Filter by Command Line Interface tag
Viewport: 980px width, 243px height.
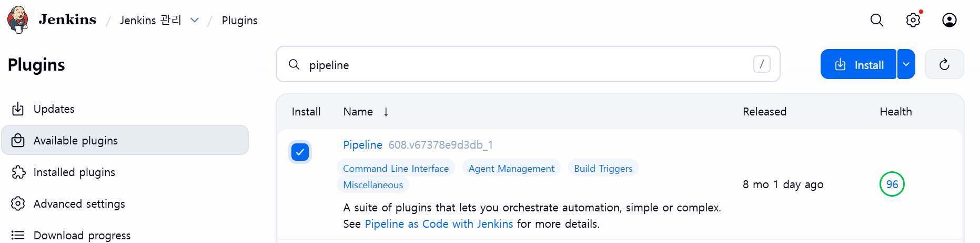(x=396, y=168)
